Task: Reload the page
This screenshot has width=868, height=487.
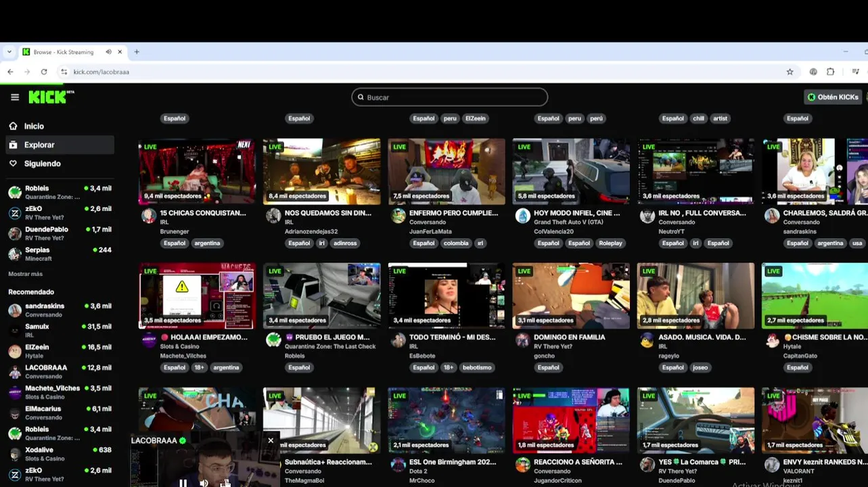Action: [x=44, y=72]
